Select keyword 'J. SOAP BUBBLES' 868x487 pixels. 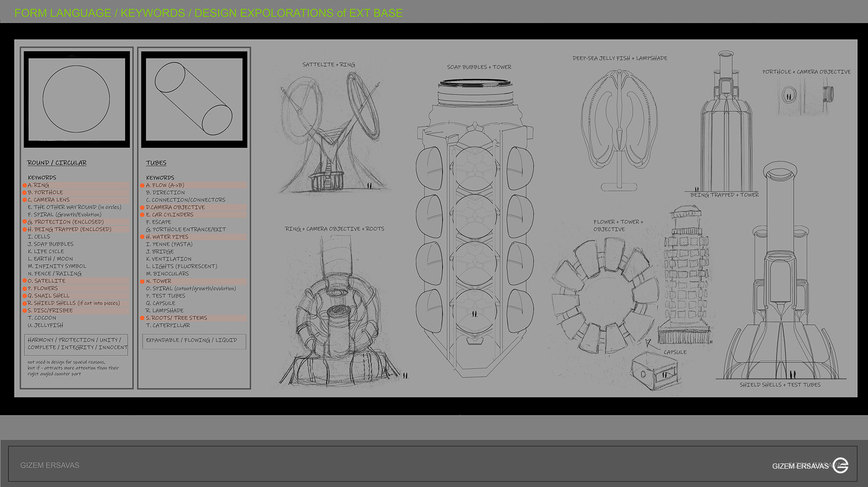(x=50, y=244)
